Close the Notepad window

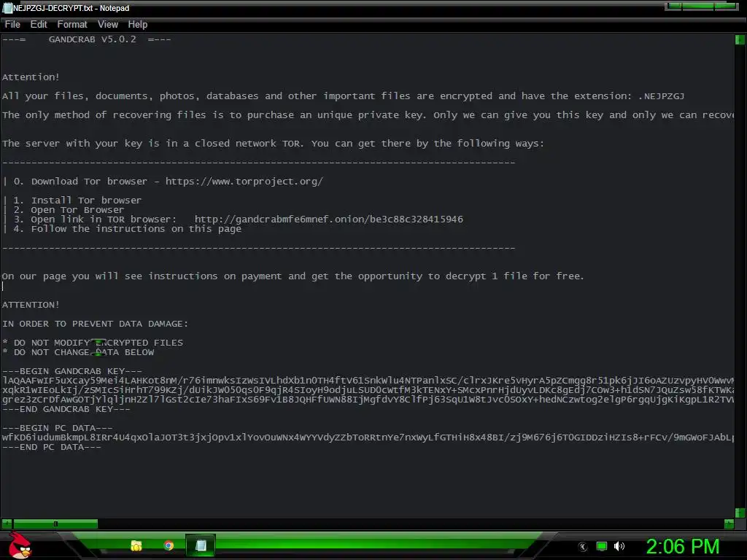[x=726, y=6]
